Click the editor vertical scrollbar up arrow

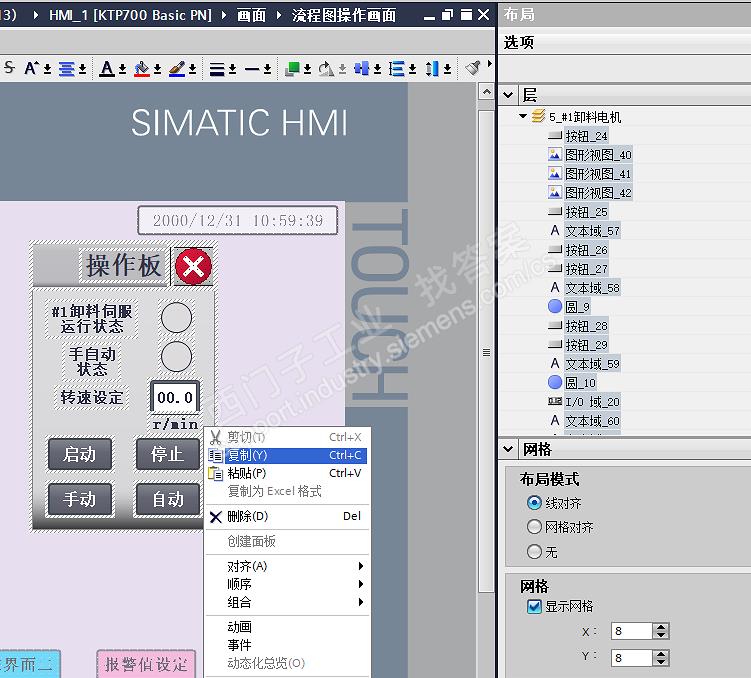(x=487, y=91)
